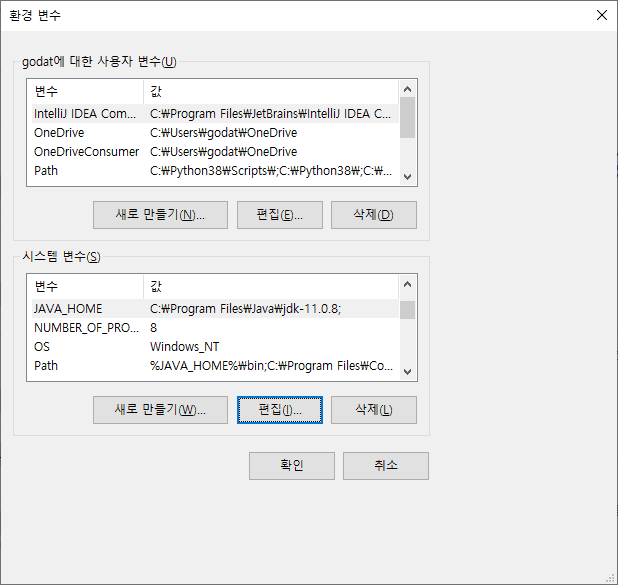Click the up arrow of user variables scrollbar

pyautogui.click(x=408, y=89)
